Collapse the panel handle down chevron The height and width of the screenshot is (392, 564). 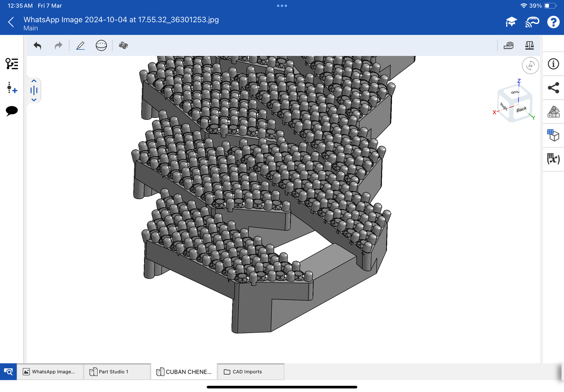coord(34,100)
